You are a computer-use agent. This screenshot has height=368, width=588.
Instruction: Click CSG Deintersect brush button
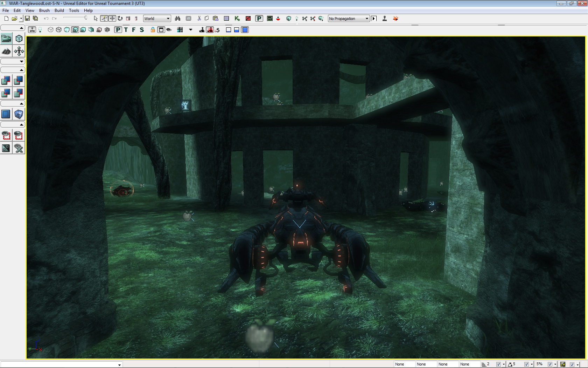pyautogui.click(x=19, y=93)
